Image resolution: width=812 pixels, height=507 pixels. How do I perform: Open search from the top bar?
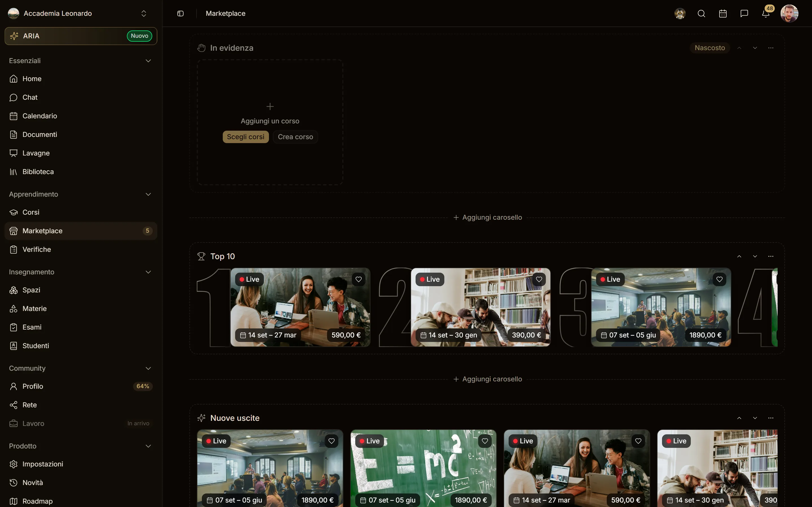pyautogui.click(x=701, y=14)
